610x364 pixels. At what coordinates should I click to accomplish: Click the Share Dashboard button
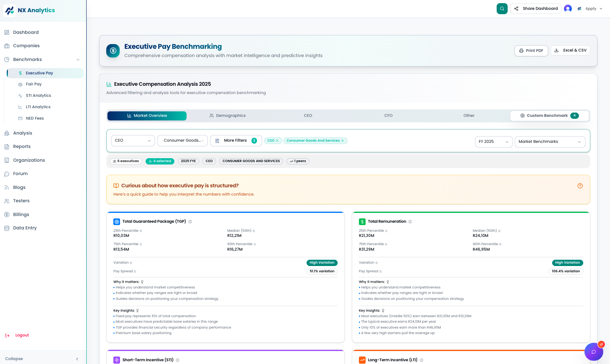(536, 9)
